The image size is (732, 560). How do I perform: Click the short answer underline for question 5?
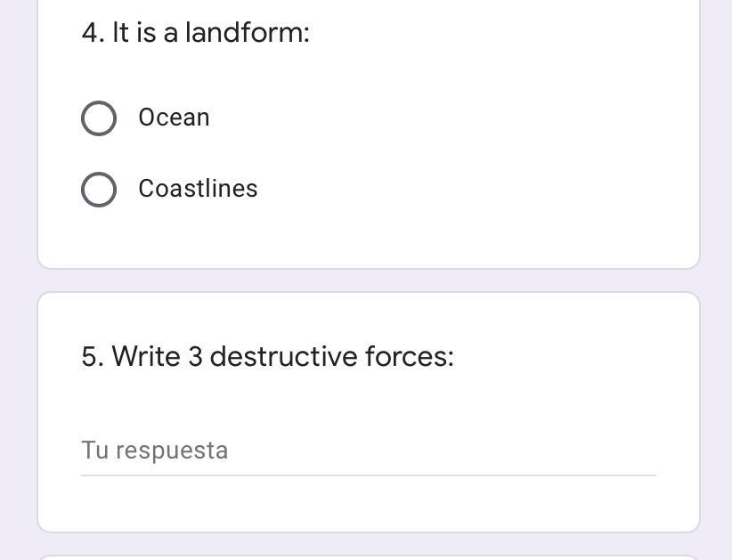[x=368, y=475]
